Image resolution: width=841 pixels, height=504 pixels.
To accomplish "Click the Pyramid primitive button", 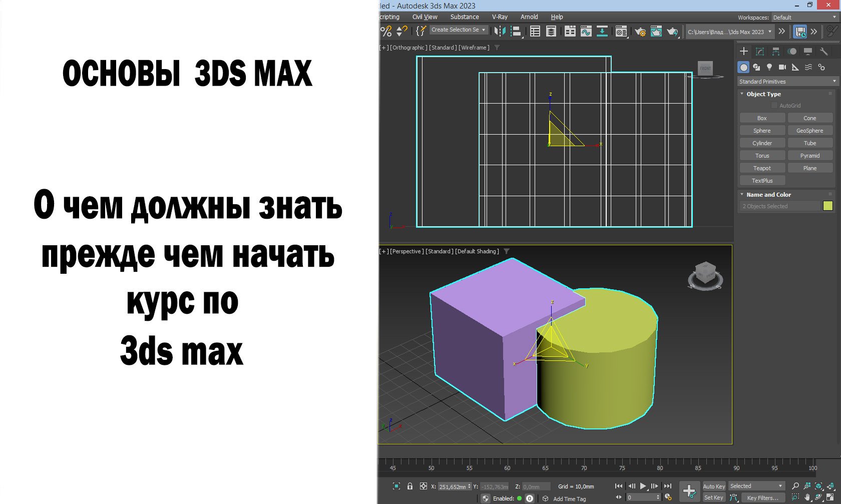I will (x=810, y=156).
